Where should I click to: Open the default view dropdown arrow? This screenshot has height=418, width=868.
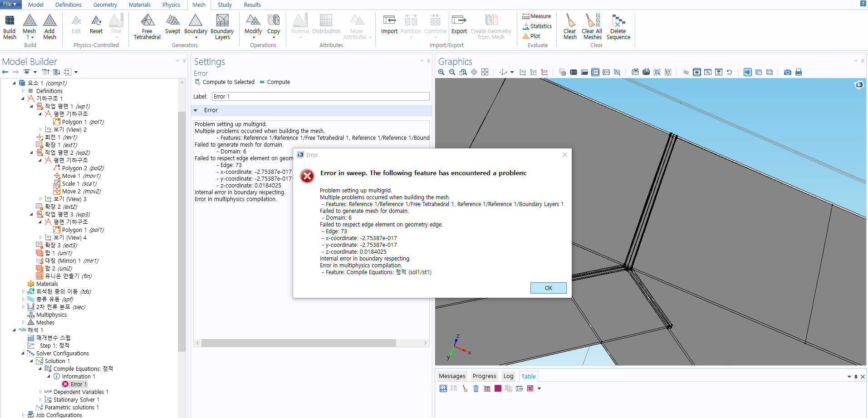[512, 72]
